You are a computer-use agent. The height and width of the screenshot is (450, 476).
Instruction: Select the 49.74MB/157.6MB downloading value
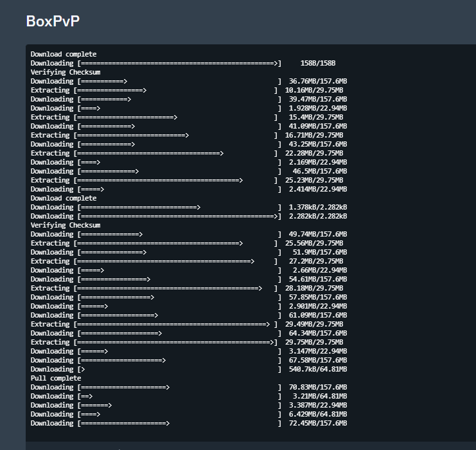[x=318, y=234]
